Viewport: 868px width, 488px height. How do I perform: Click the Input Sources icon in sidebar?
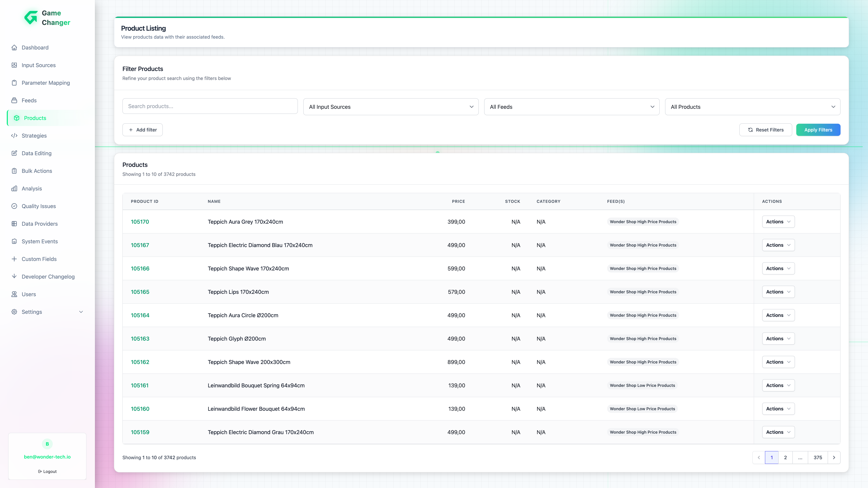click(x=14, y=65)
